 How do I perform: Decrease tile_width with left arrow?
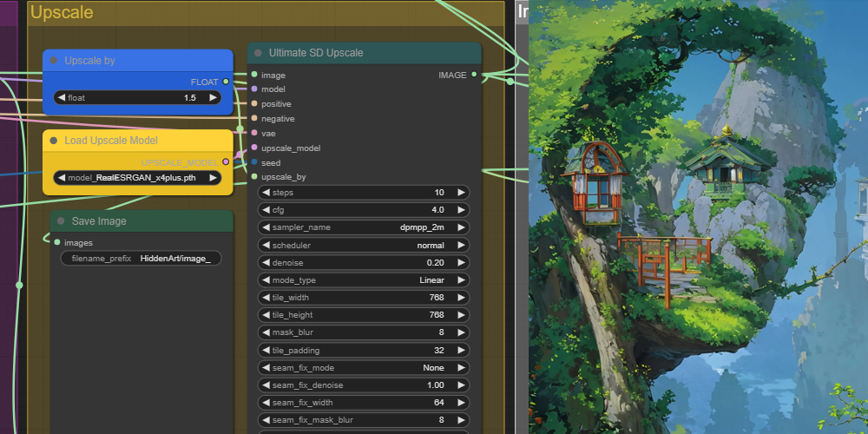[x=266, y=297]
